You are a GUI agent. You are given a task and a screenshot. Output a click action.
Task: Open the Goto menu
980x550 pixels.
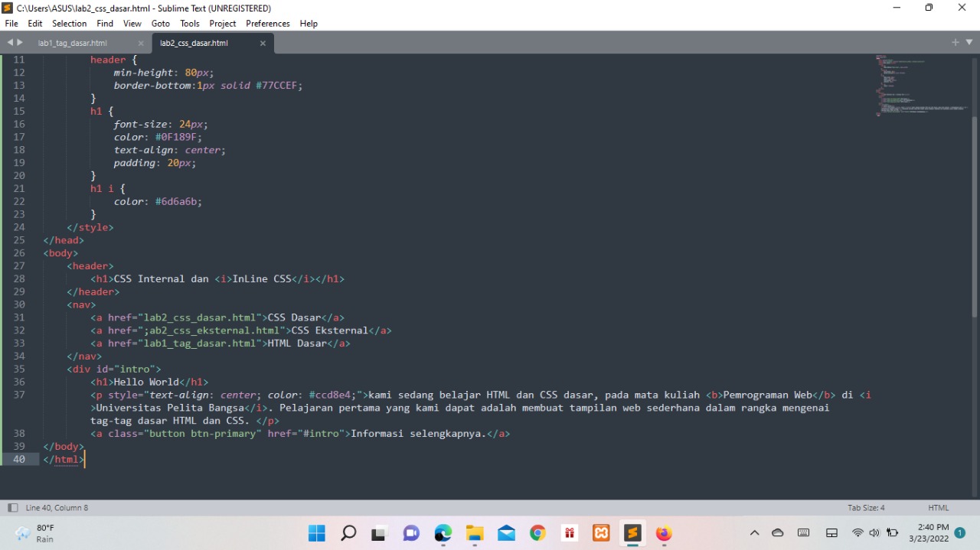point(161,24)
